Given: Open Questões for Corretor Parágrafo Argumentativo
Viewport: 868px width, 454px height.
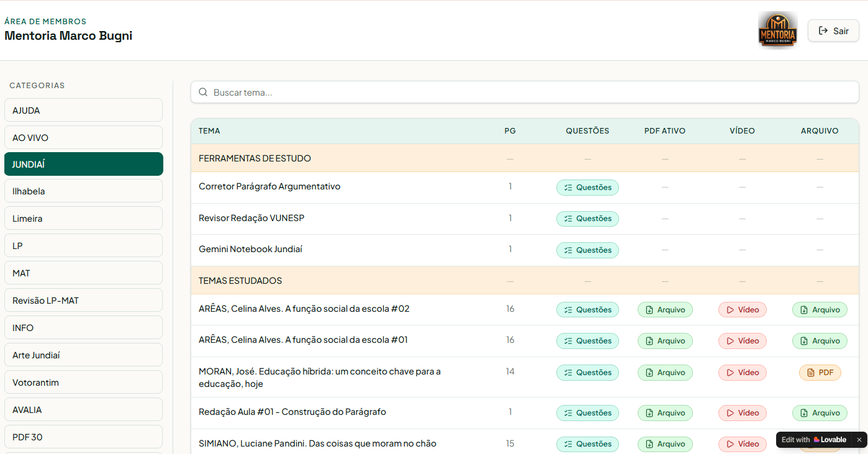Looking at the screenshot, I should 587,188.
